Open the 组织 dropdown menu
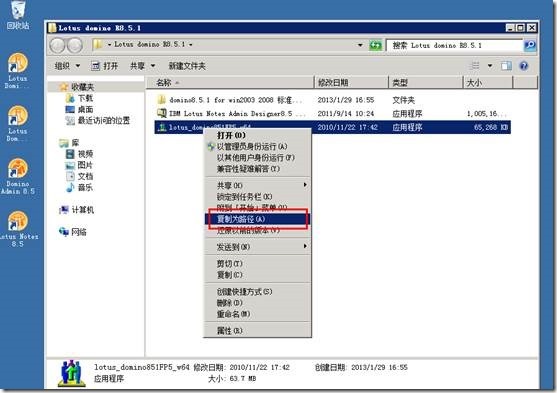This screenshot has height=393, width=557. click(x=67, y=66)
